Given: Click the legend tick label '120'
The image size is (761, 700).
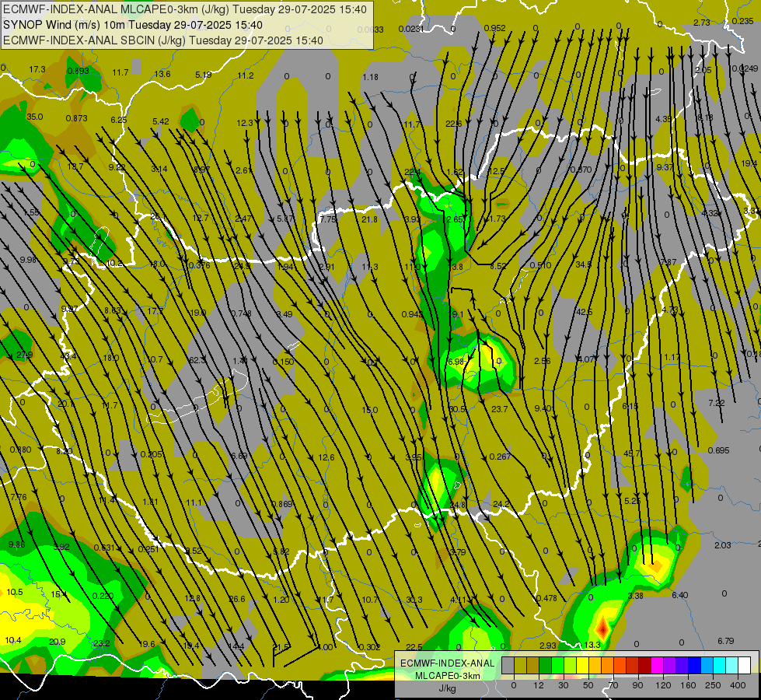Looking at the screenshot, I should click(663, 685).
